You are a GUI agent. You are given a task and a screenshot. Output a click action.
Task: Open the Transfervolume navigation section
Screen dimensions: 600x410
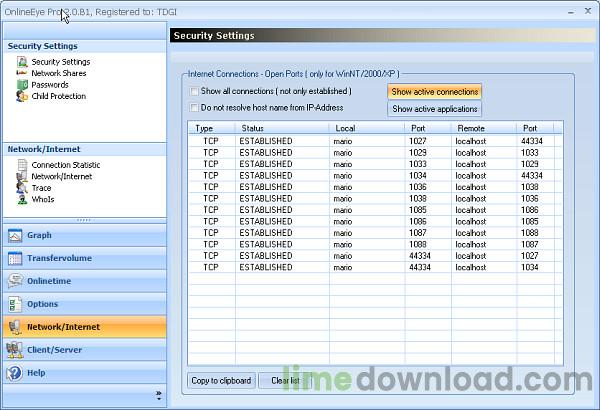click(x=85, y=258)
